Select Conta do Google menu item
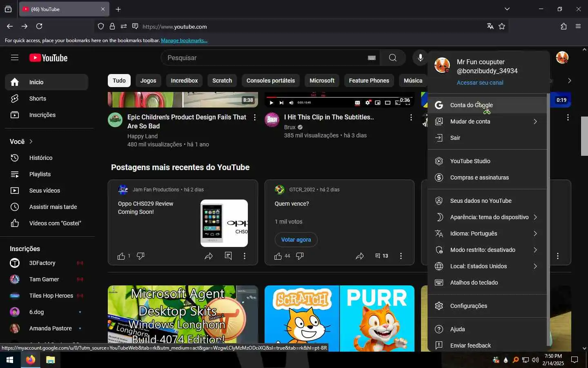The image size is (588, 368). tap(487, 105)
